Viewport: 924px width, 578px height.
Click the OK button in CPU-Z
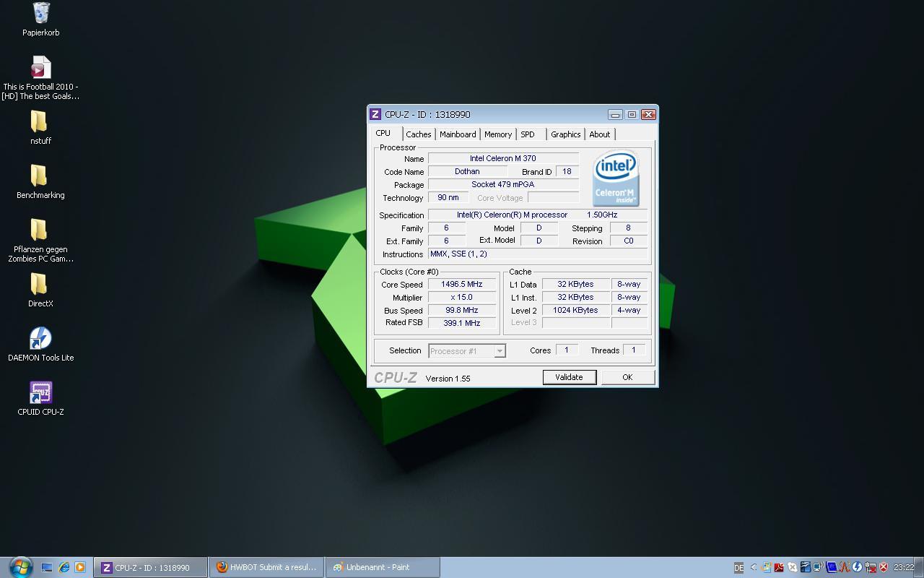627,377
